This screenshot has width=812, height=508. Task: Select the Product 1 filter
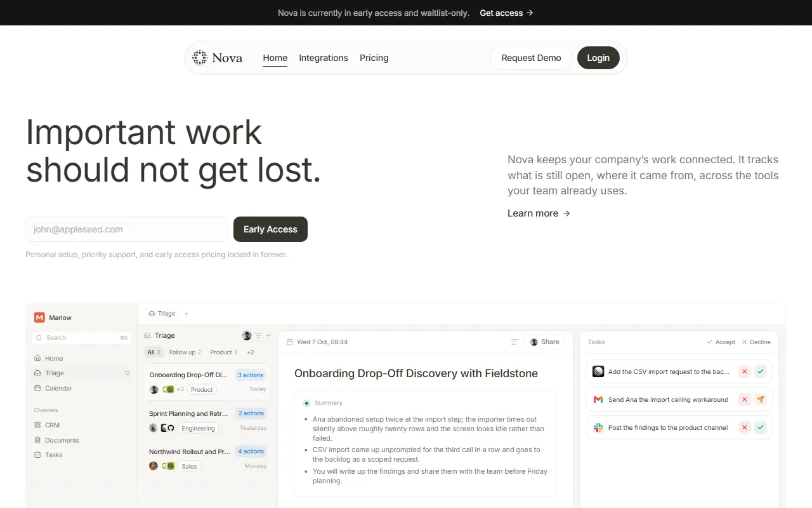[x=223, y=352]
